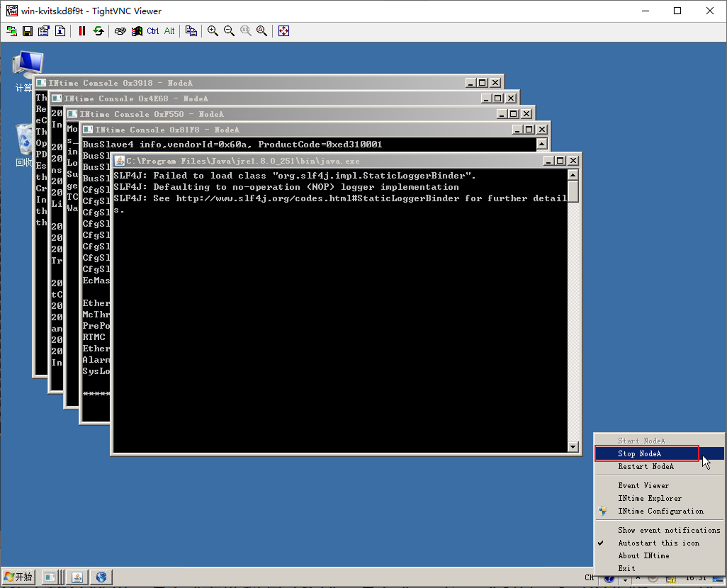Click the Start button on the remote taskbar
Screen dimensions: 727x588
(x=18, y=577)
